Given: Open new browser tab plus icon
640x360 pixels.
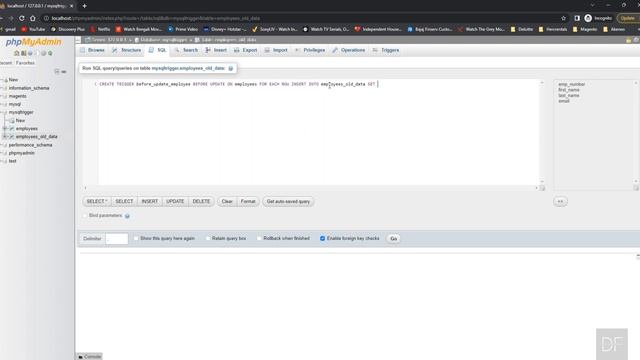Looking at the screenshot, I should pos(84,6).
